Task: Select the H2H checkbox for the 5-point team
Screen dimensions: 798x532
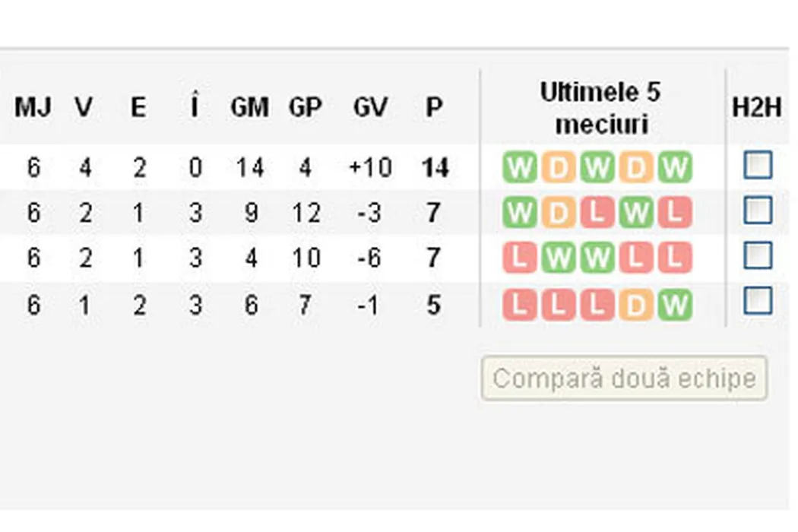Action: tap(758, 302)
